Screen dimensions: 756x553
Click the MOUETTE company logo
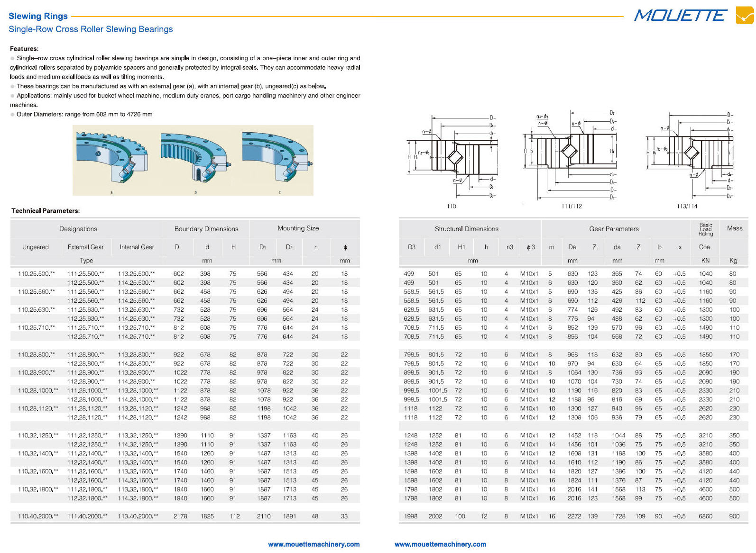(x=681, y=16)
